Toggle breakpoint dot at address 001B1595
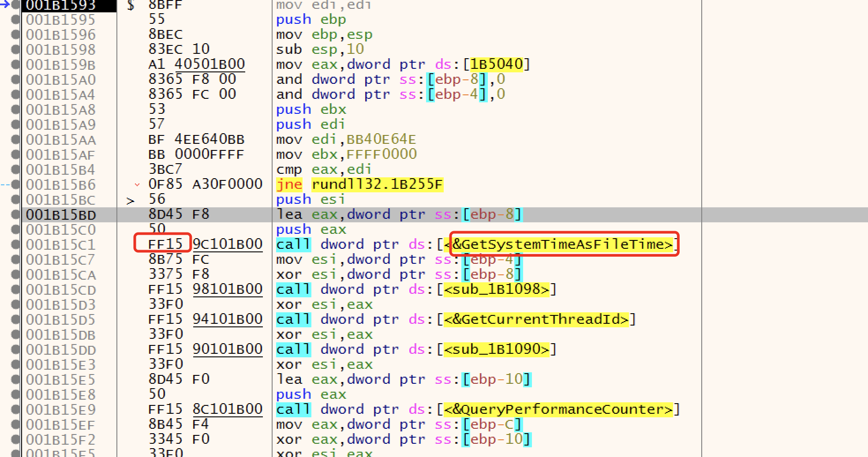This screenshot has width=868, height=457. 15,19
